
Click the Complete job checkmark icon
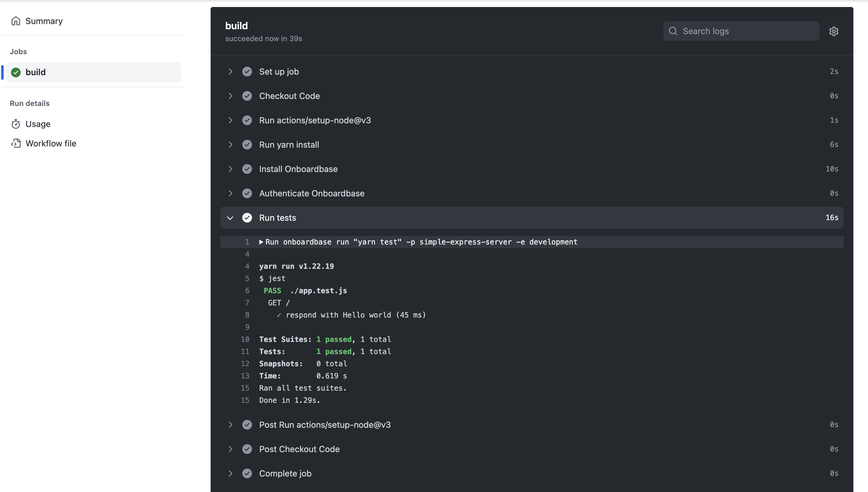(x=247, y=473)
